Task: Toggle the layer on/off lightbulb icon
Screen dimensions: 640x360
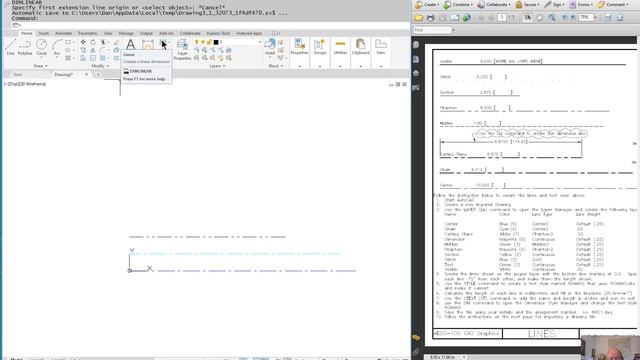Action: pyautogui.click(x=196, y=42)
